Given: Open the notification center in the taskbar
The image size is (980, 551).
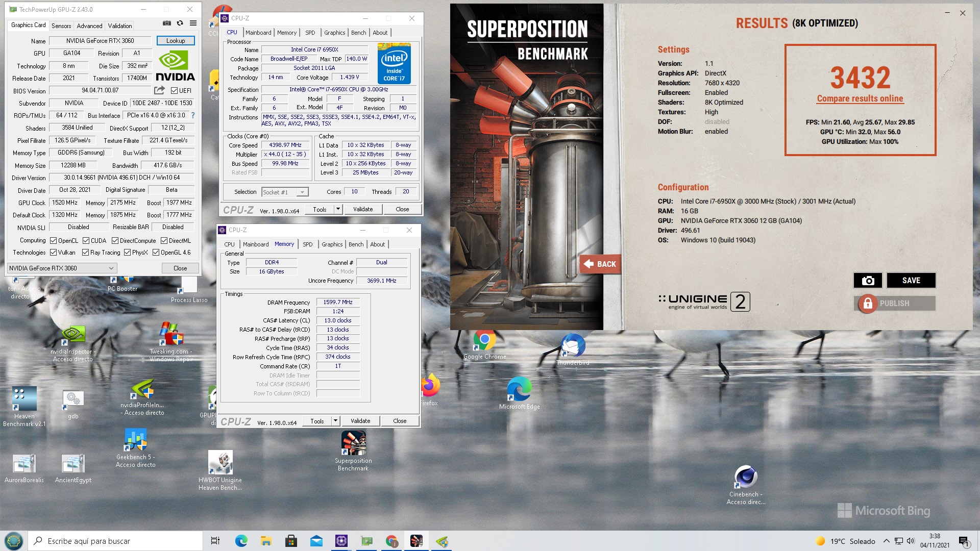Looking at the screenshot, I should click(x=963, y=541).
